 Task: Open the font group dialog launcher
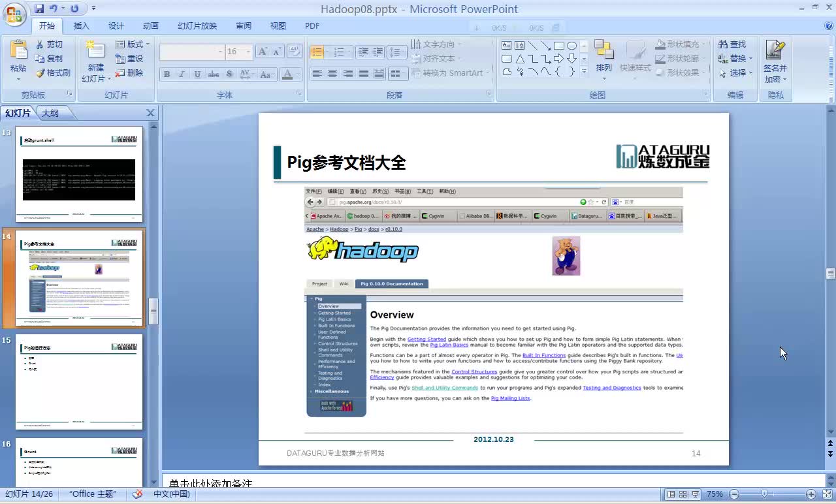300,95
